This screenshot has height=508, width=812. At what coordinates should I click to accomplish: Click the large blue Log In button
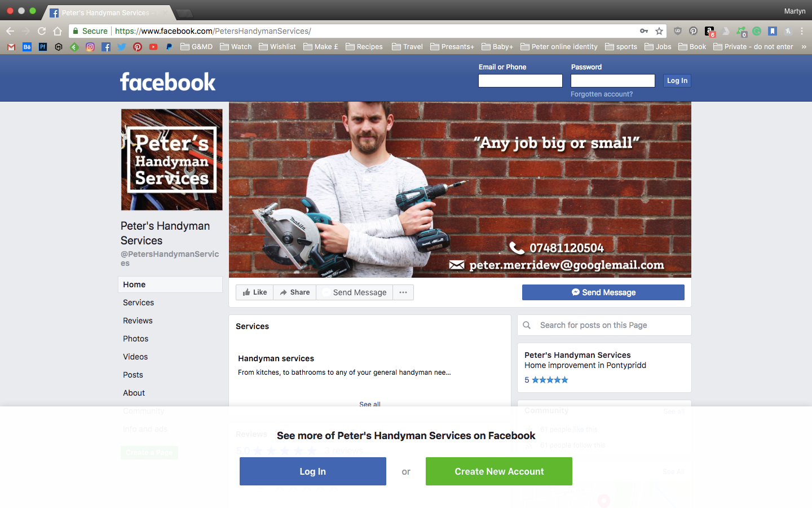pos(313,471)
